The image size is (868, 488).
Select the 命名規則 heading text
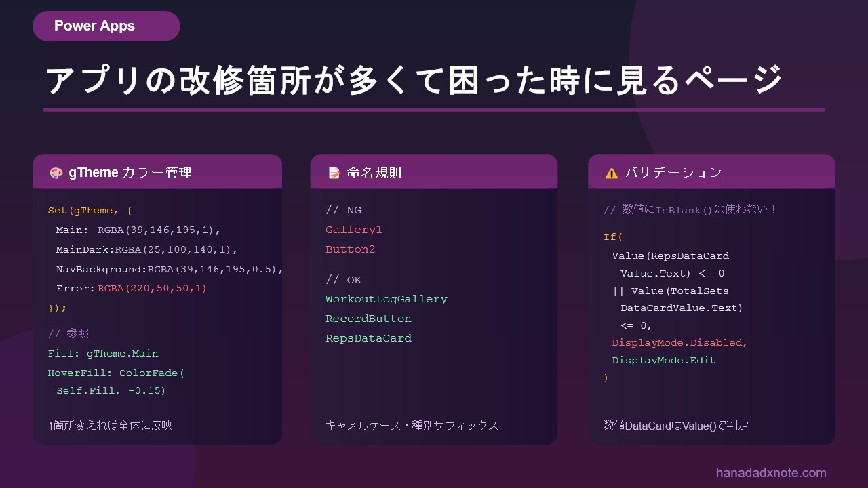click(x=374, y=173)
